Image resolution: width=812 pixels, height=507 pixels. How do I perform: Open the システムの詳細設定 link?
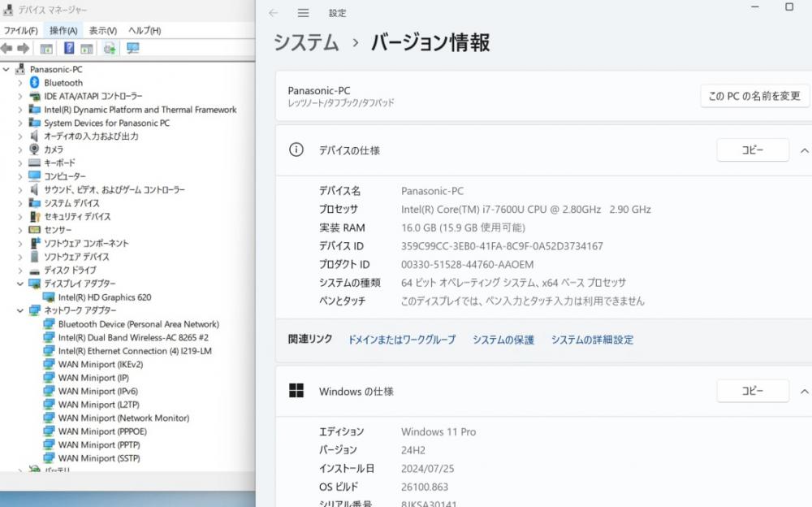coord(592,340)
